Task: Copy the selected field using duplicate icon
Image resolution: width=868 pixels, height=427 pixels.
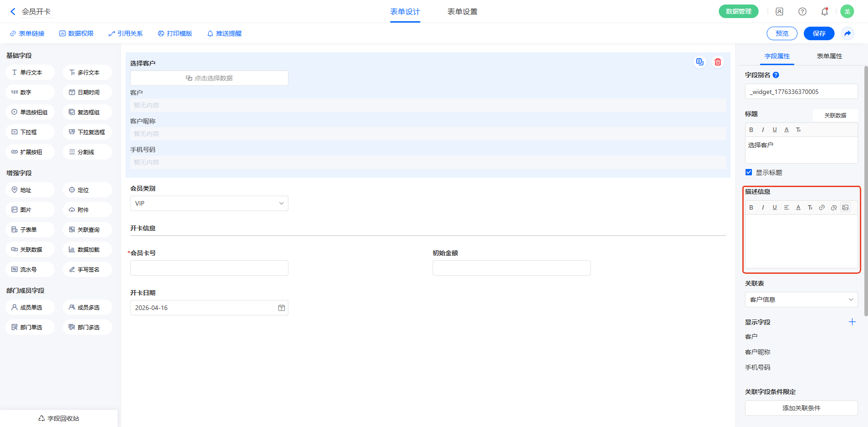Action: pyautogui.click(x=700, y=62)
